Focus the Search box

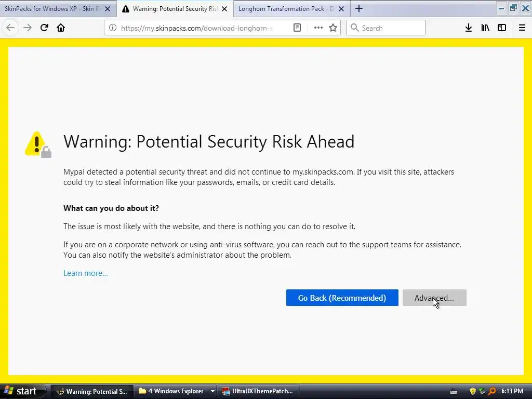386,28
